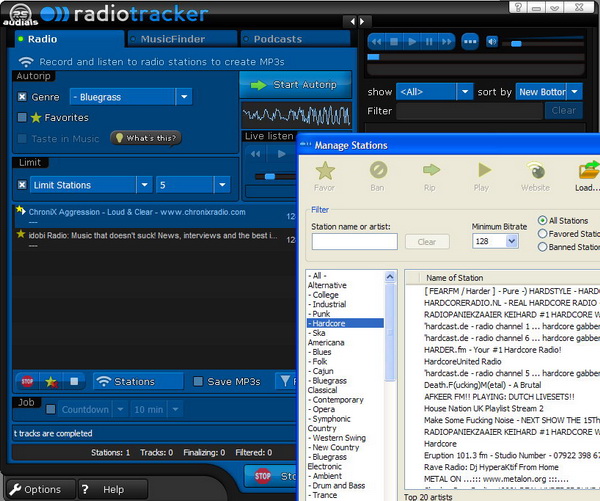Select the All Stations radio button
Viewport: 600px width, 501px height.
point(542,220)
